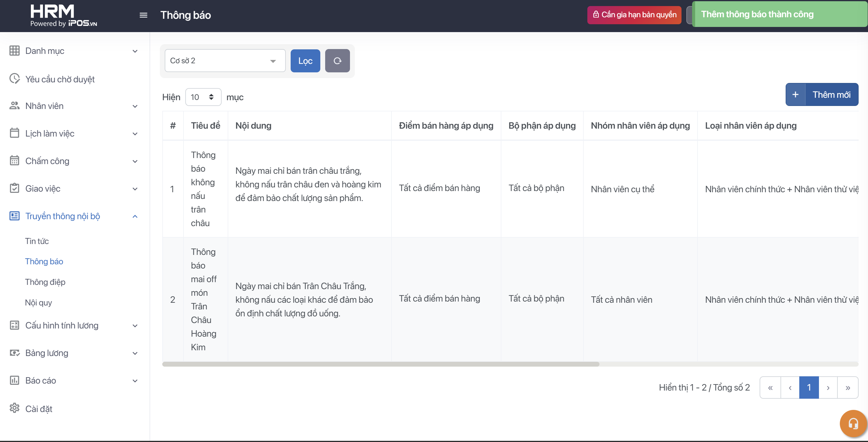Click the horizontal table scrollbar
868x442 pixels.
click(x=381, y=364)
